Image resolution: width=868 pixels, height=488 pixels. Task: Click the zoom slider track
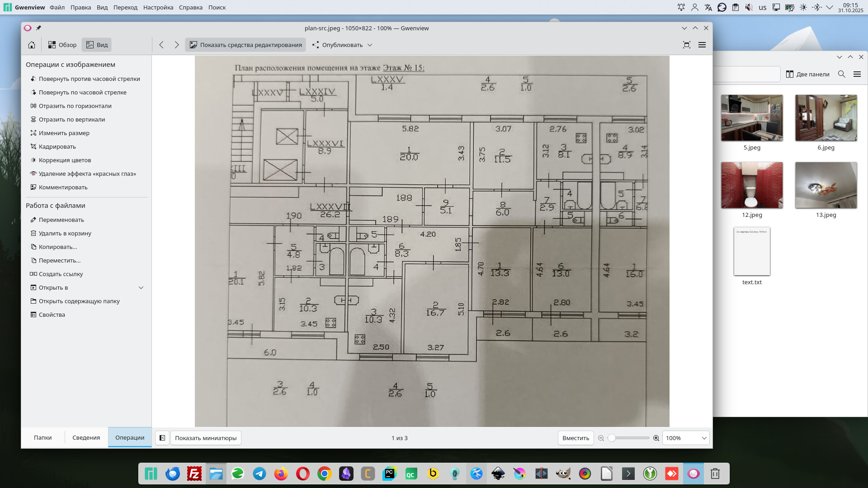click(631, 438)
